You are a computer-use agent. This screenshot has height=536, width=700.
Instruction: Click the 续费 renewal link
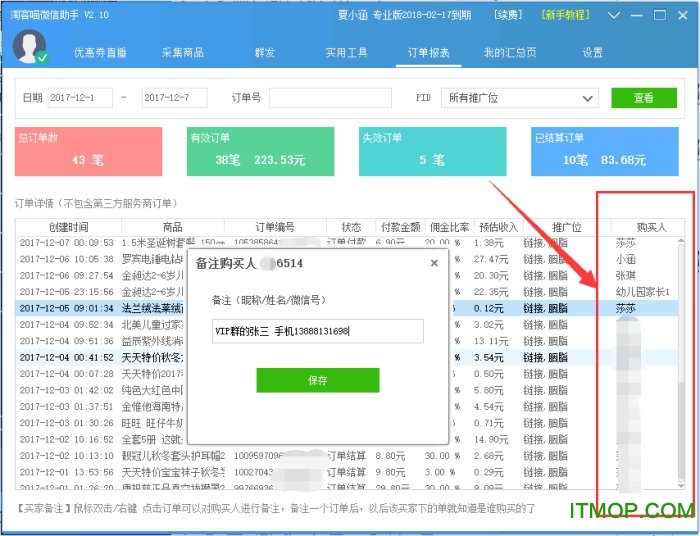[x=508, y=15]
